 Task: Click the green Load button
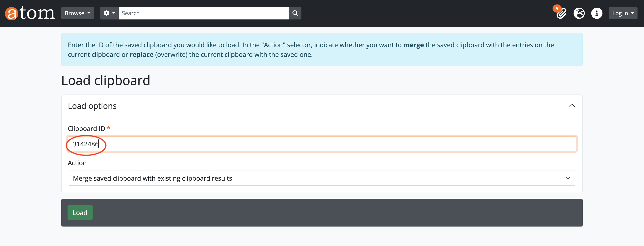click(x=80, y=213)
